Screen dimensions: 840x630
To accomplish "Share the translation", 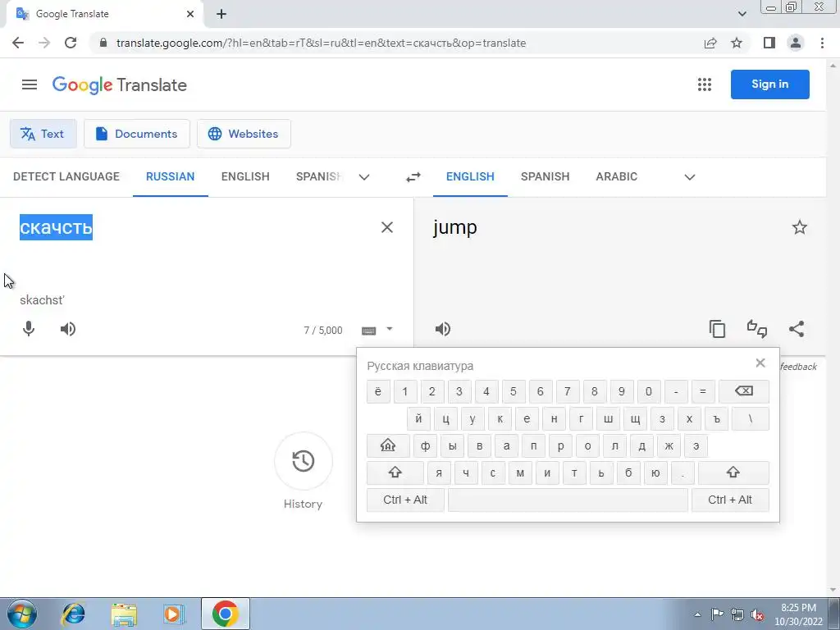I will coord(797,329).
